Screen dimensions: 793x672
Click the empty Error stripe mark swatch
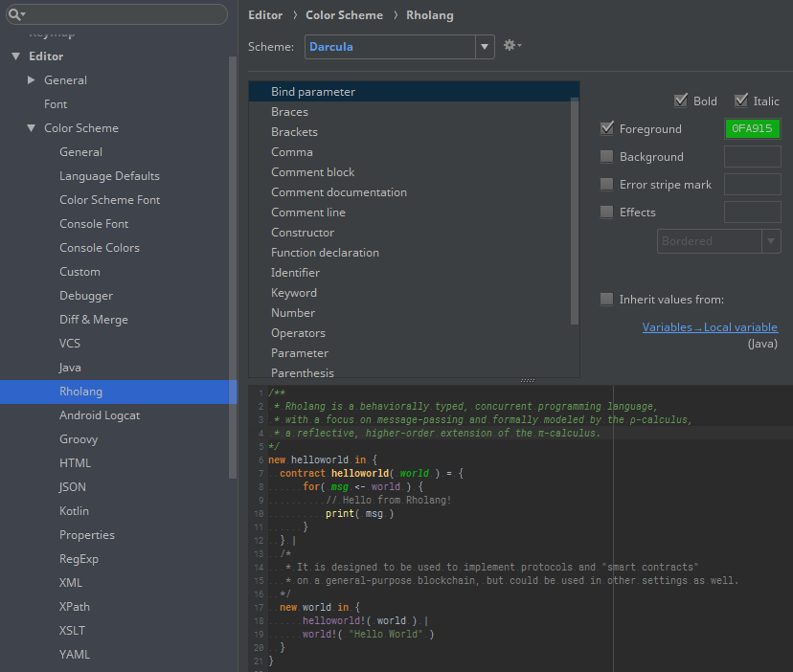point(752,184)
